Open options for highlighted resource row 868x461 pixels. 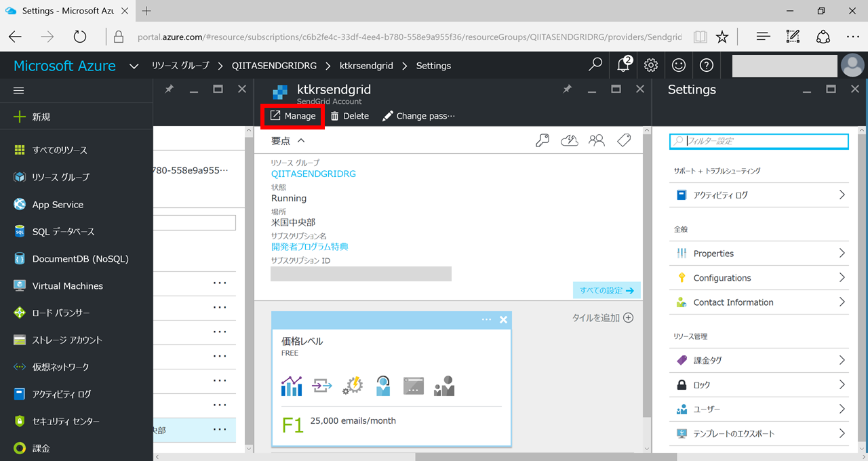click(220, 429)
